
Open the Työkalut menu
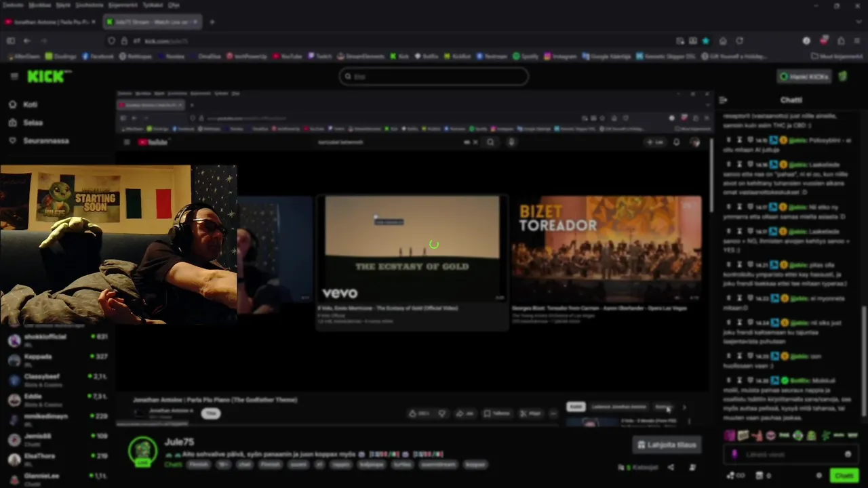click(x=153, y=5)
